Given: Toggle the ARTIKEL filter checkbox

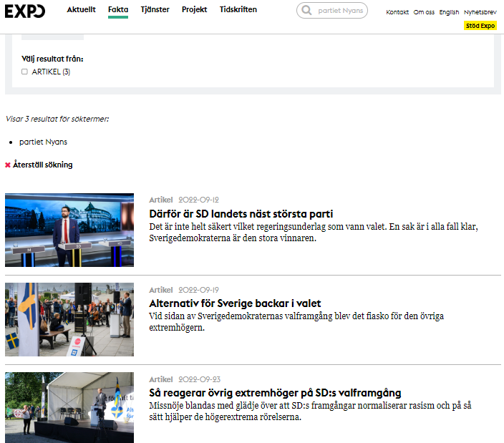Looking at the screenshot, I should pos(24,72).
